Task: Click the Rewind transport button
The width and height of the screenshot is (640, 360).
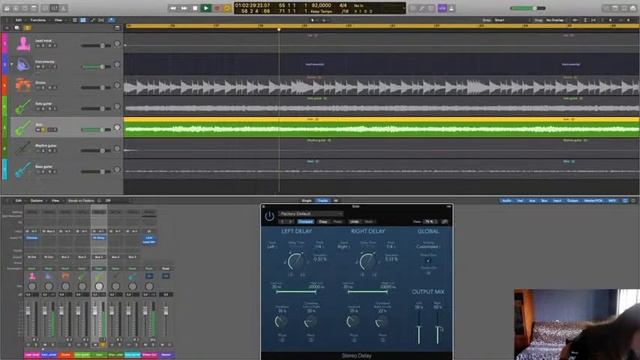Action: (x=173, y=8)
